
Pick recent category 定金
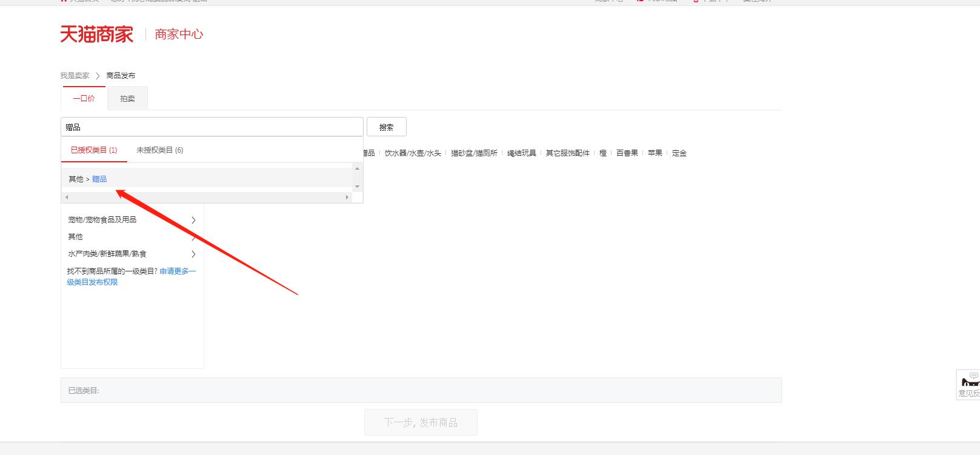click(679, 153)
